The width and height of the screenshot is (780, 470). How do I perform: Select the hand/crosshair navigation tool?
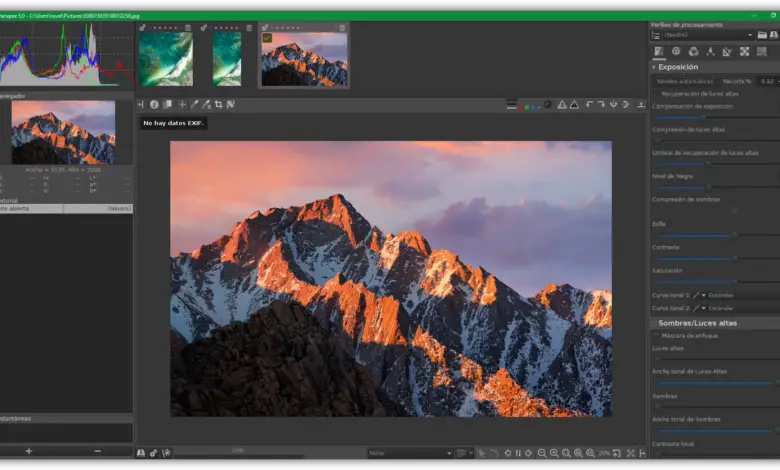[181, 104]
